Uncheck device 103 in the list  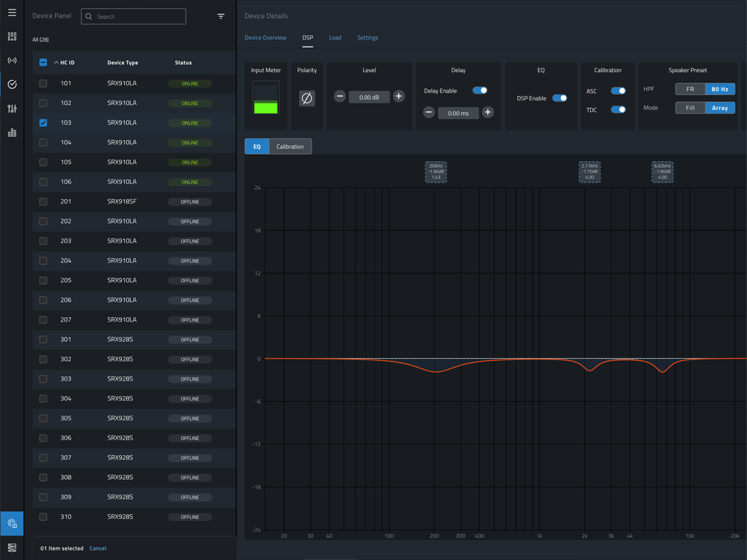[x=43, y=122]
